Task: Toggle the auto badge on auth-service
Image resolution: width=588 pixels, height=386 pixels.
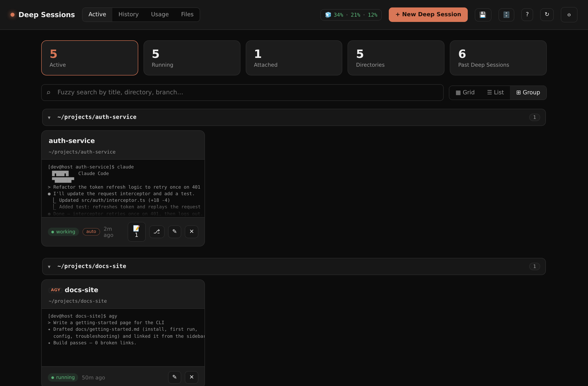Action: [91, 232]
